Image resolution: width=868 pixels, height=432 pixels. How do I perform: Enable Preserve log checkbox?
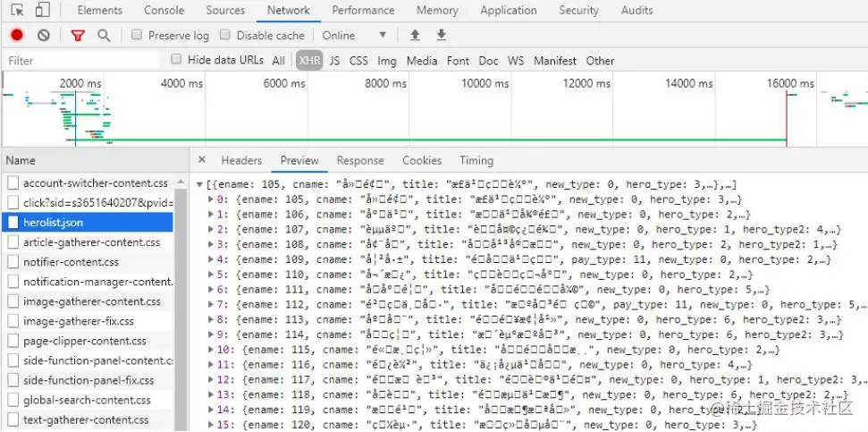point(136,35)
